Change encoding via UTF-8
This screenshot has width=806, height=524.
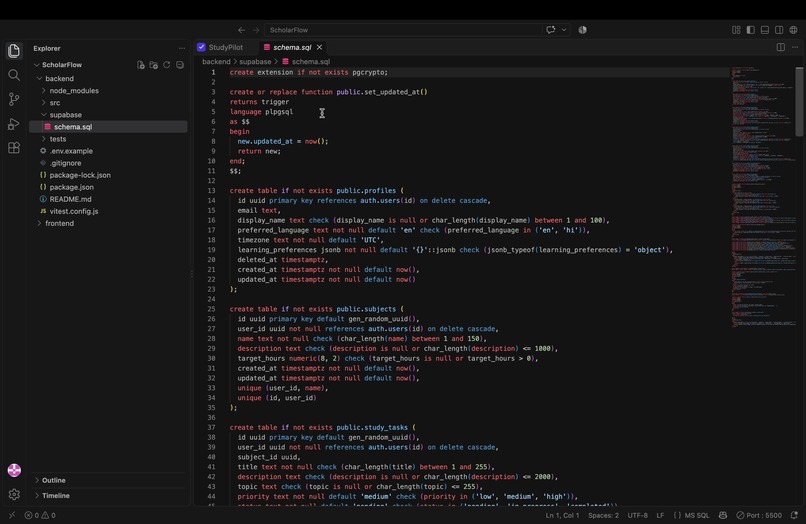click(x=637, y=515)
